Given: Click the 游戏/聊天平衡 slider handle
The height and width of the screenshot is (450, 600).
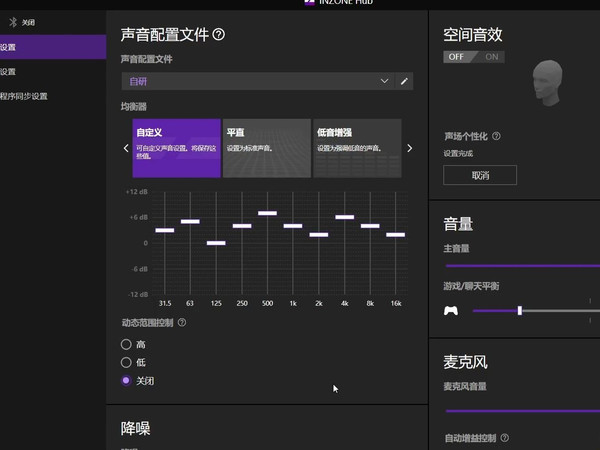Looking at the screenshot, I should click(520, 310).
